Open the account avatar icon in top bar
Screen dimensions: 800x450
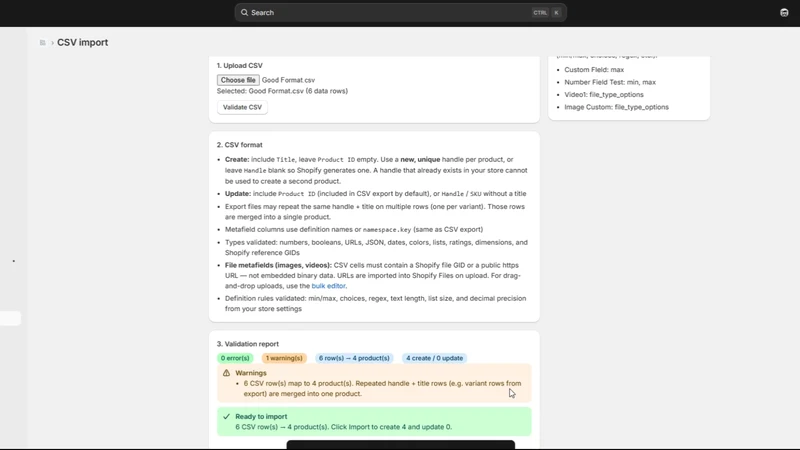[784, 12]
